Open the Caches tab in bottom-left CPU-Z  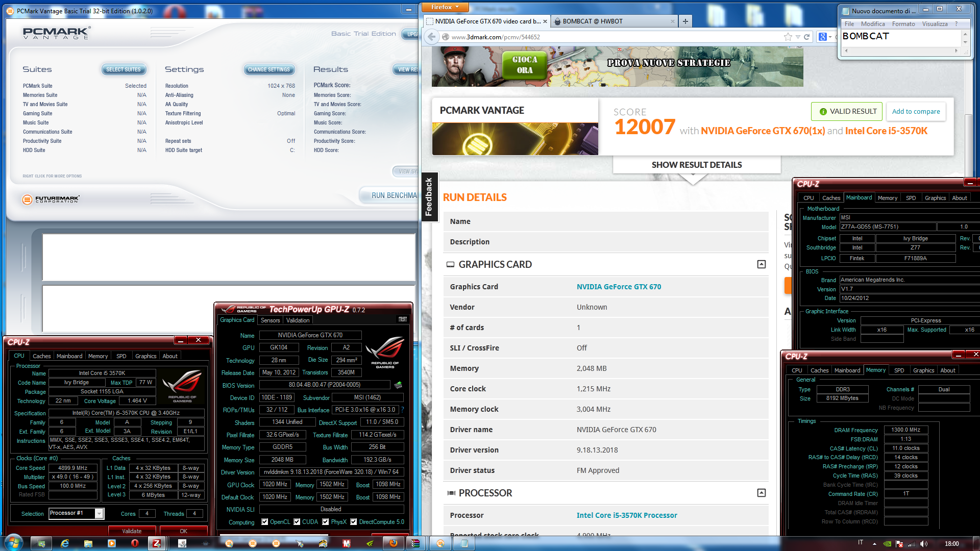tap(42, 356)
